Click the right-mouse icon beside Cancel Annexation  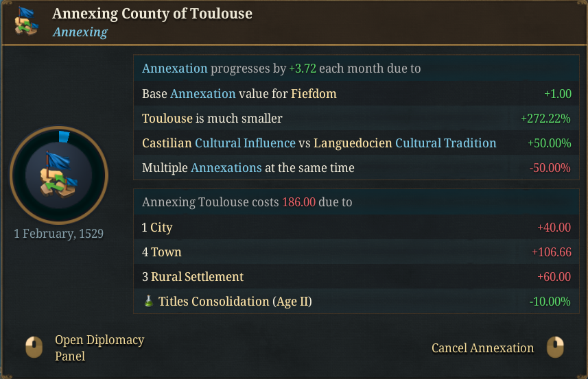pos(555,347)
